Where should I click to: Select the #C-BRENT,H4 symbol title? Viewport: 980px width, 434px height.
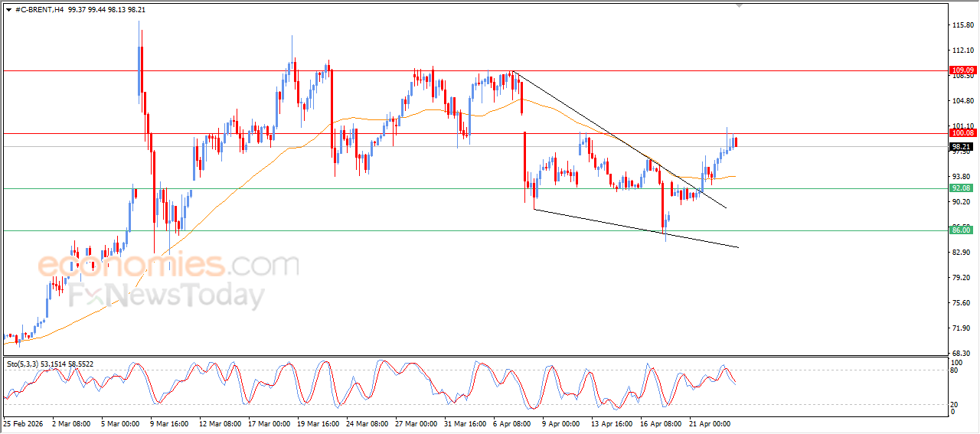point(39,9)
